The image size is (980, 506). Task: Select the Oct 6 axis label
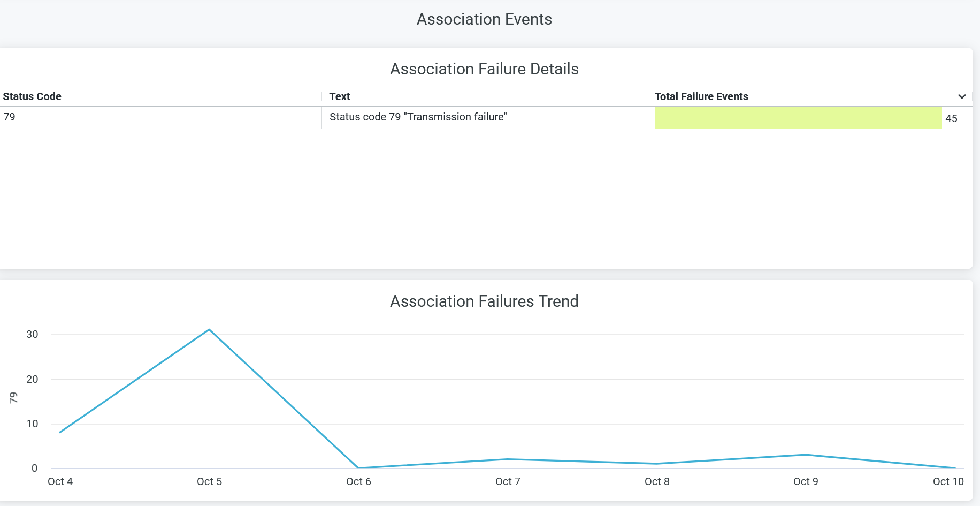[x=358, y=481]
